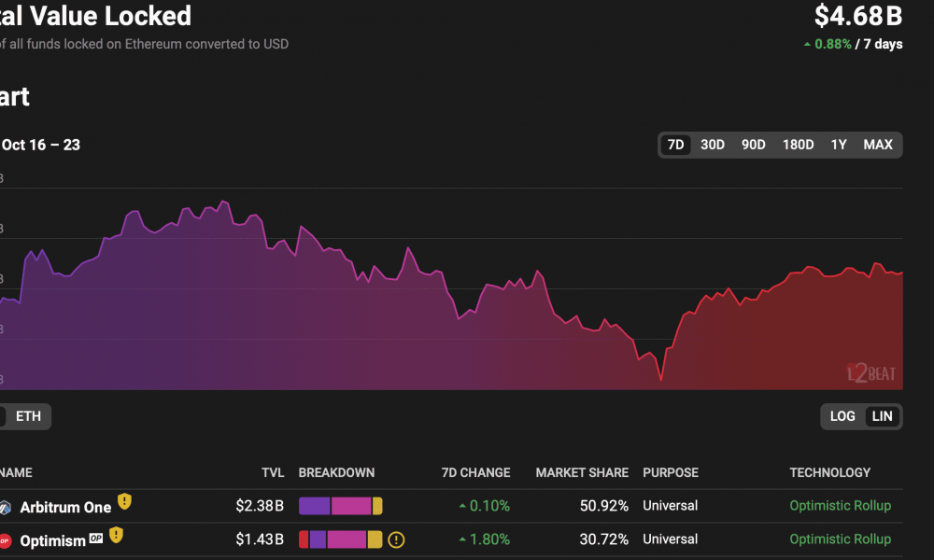Image resolution: width=934 pixels, height=560 pixels.
Task: Click Optimism breakdown color bar
Action: [x=341, y=539]
